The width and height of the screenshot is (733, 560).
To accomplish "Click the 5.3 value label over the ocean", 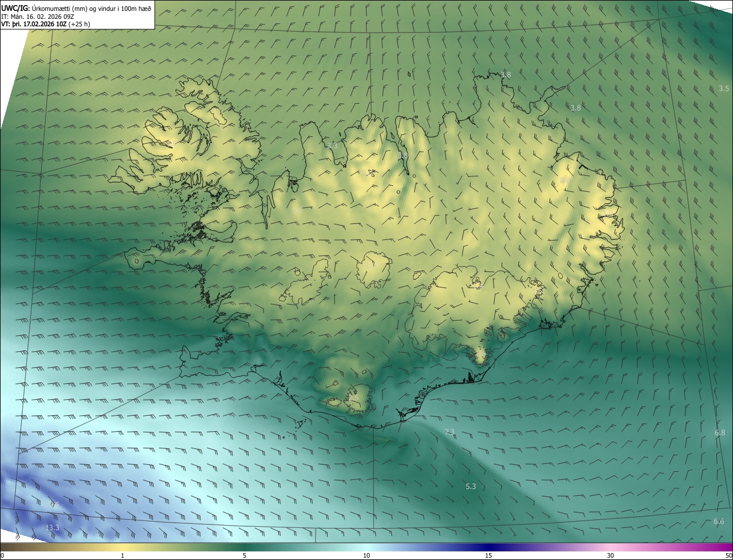I will (x=471, y=486).
